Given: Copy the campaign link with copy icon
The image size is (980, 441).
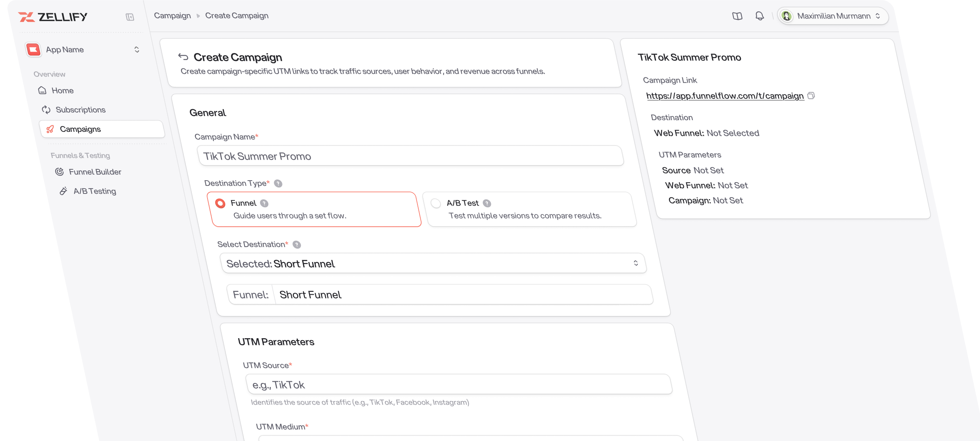Looking at the screenshot, I should [x=811, y=96].
